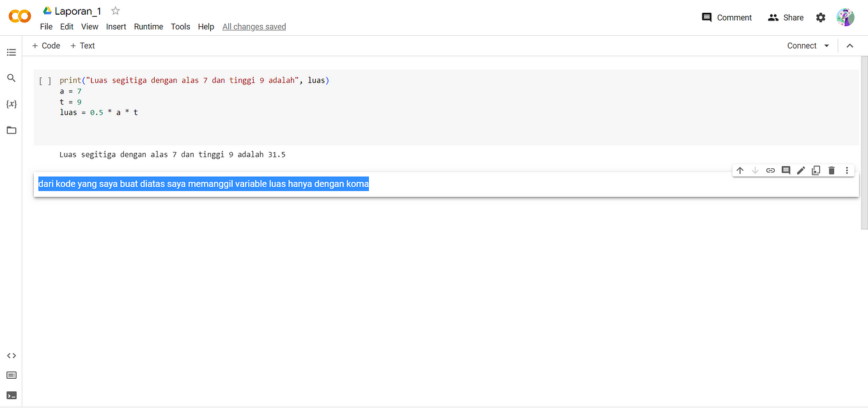Expand the Connect dropdown arrow

(x=826, y=46)
